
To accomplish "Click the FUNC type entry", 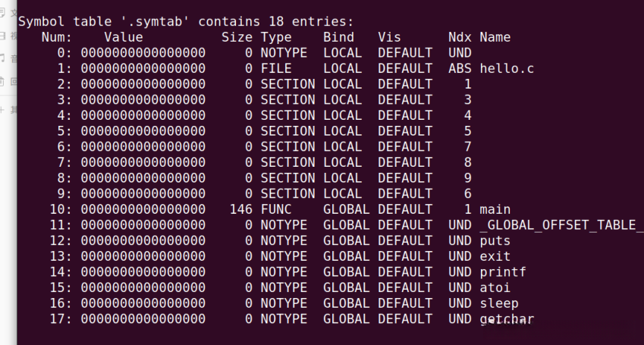I will [276, 209].
